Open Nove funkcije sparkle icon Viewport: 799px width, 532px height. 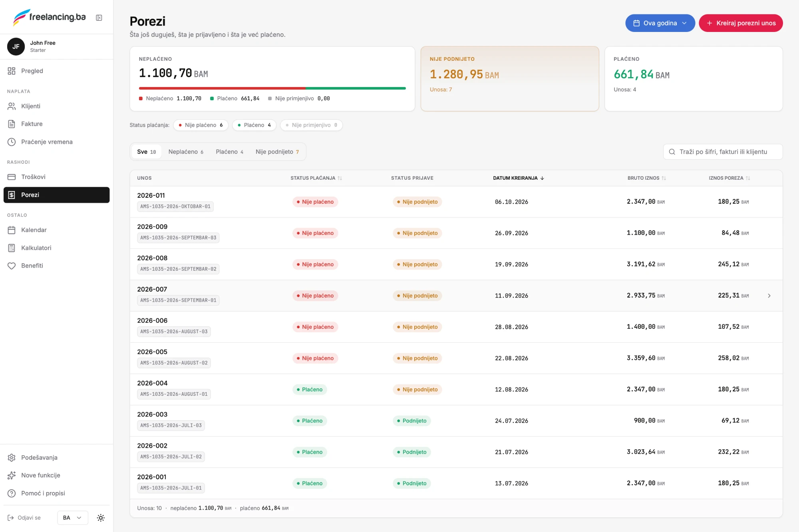[12, 475]
